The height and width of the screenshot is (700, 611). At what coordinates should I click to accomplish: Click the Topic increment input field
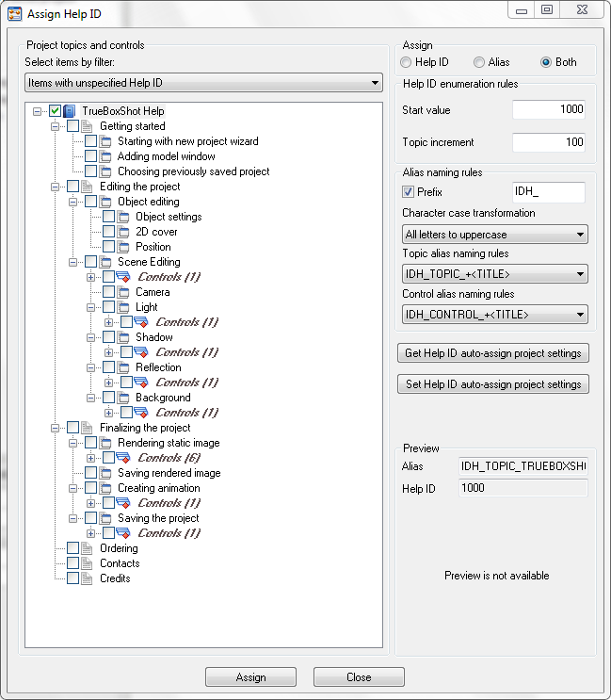click(x=549, y=142)
